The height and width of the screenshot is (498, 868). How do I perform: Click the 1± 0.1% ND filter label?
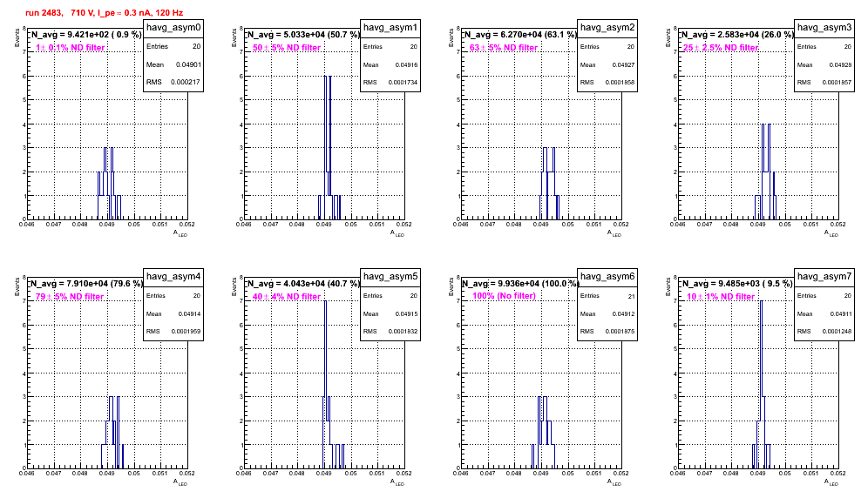point(71,48)
